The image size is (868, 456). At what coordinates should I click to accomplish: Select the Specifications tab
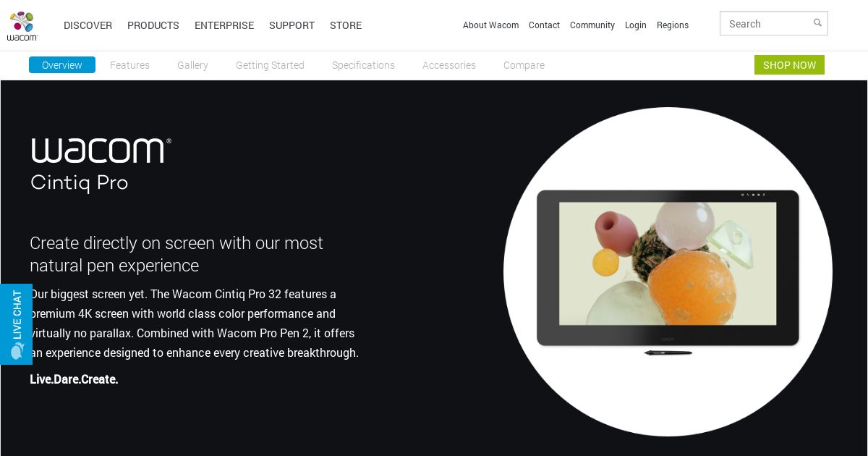pos(363,65)
